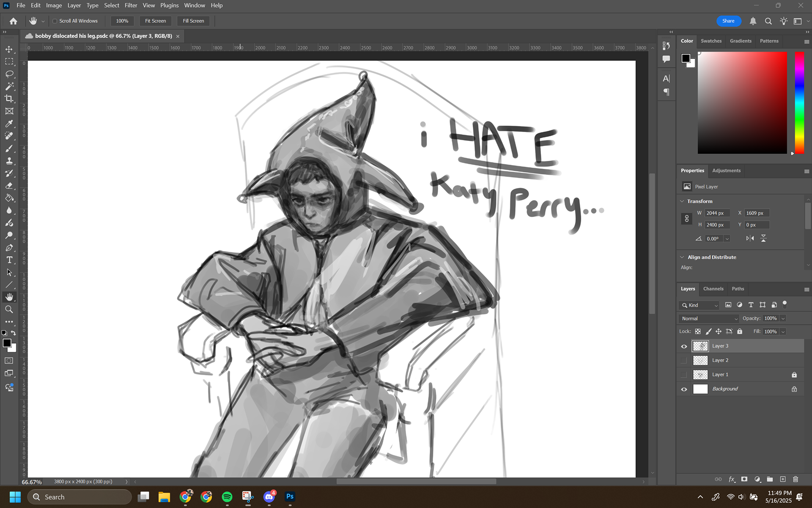The height and width of the screenshot is (508, 812).
Task: Open the layer Opacity dropdown arrow
Action: coord(783,318)
